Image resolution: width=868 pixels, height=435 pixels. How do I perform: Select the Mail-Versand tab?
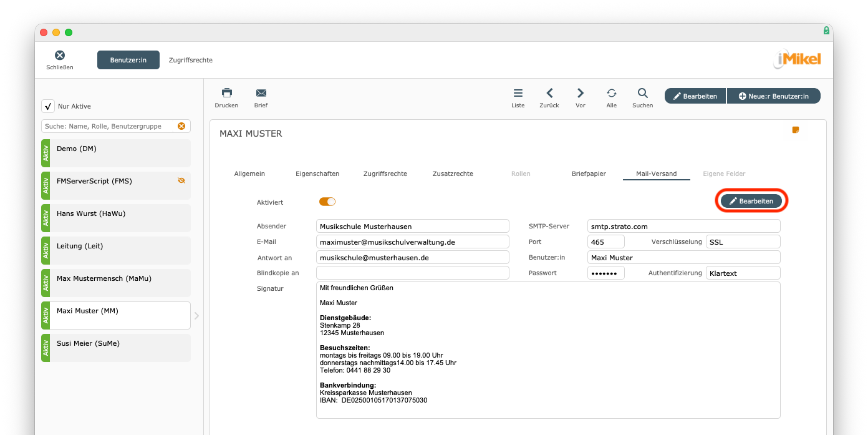point(657,174)
